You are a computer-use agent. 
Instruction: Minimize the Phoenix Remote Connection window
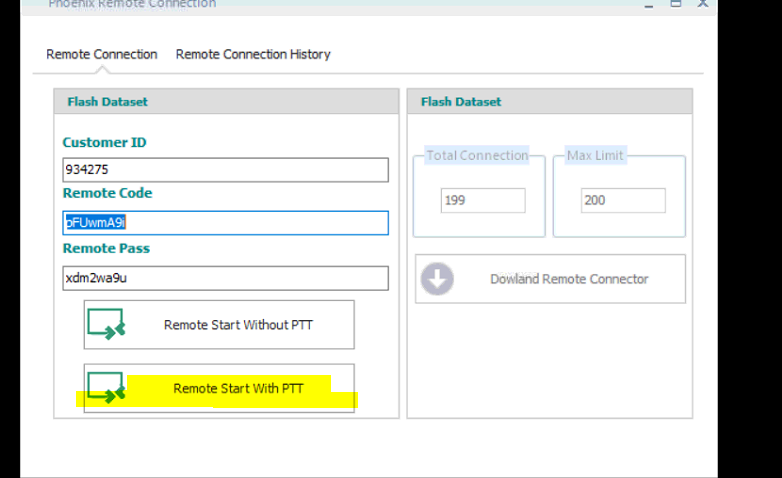[x=648, y=4]
